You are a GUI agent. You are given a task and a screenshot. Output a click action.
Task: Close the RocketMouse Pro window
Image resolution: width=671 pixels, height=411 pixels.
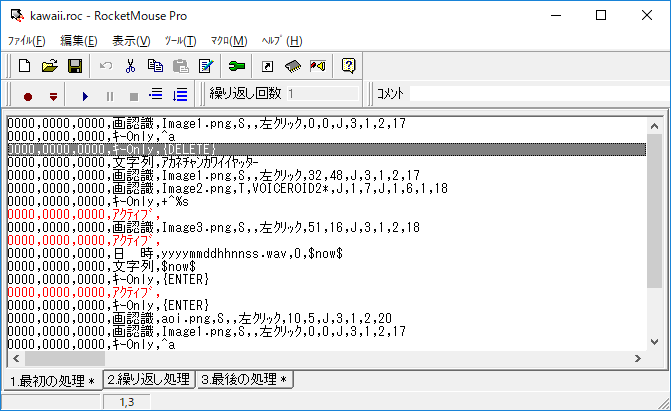(647, 16)
